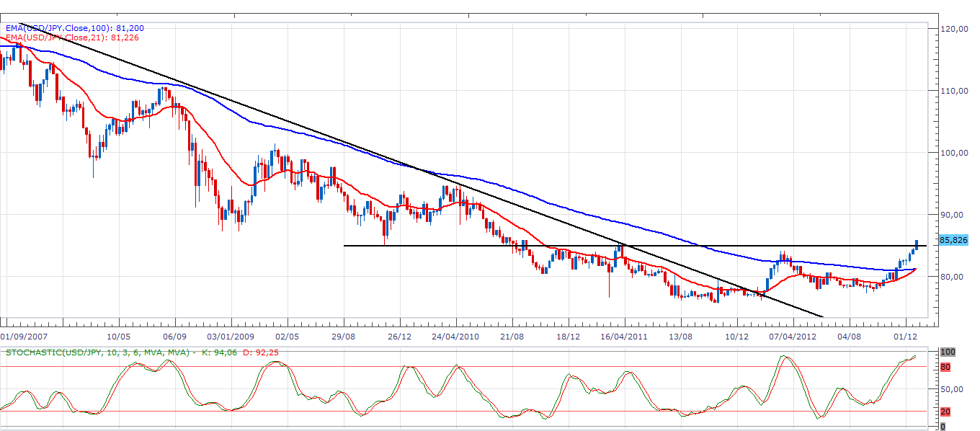Screen dimensions: 980x431
Task: Click the 16/04/2011 date label
Action: tap(624, 336)
